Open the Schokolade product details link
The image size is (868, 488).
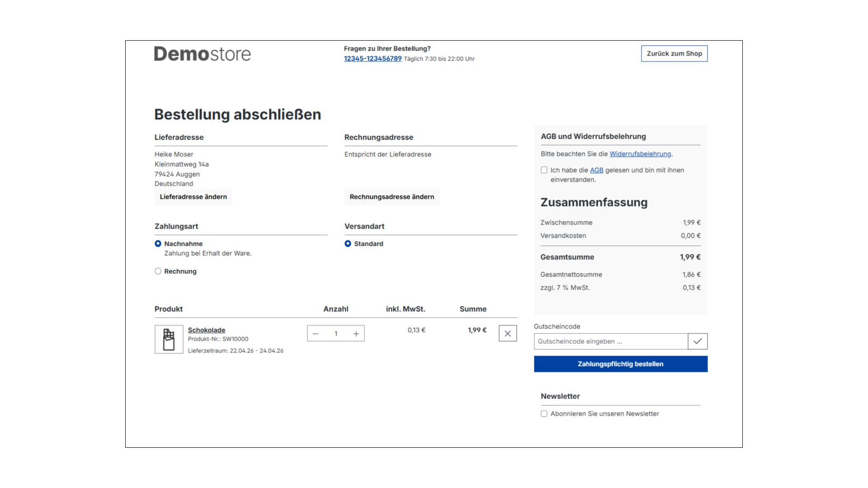click(207, 330)
